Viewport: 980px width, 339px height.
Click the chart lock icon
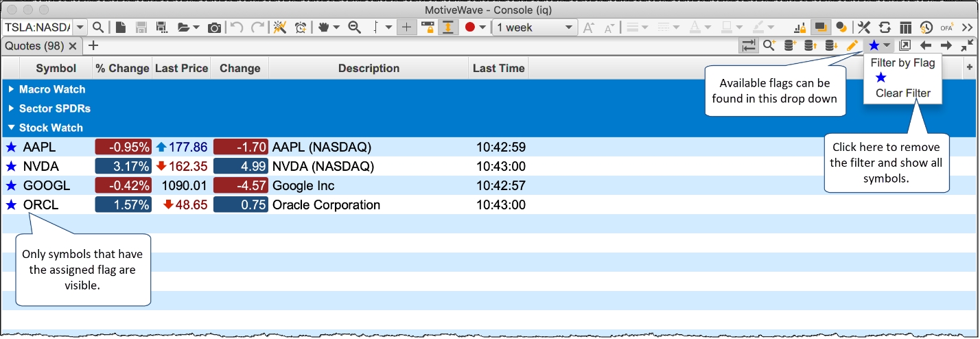pos(800,27)
